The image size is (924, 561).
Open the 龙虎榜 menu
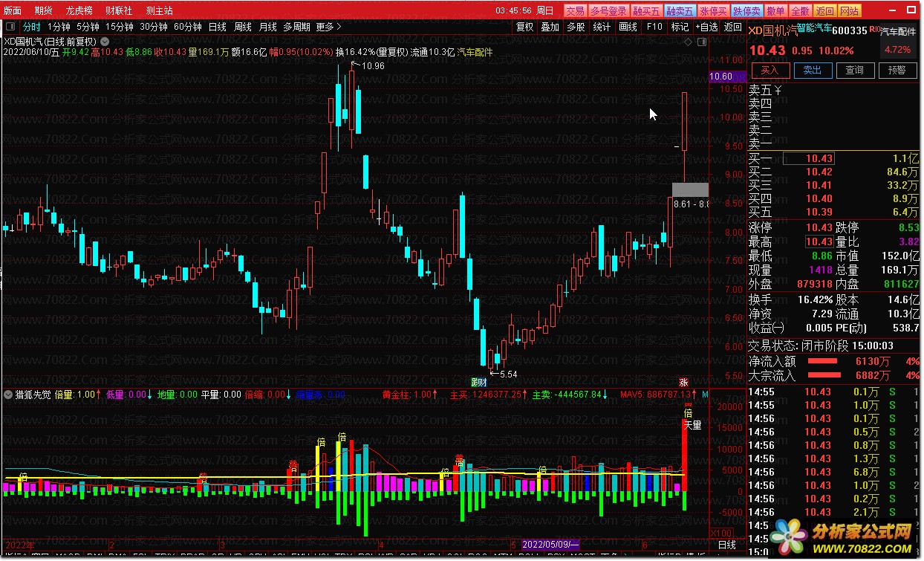click(x=79, y=11)
